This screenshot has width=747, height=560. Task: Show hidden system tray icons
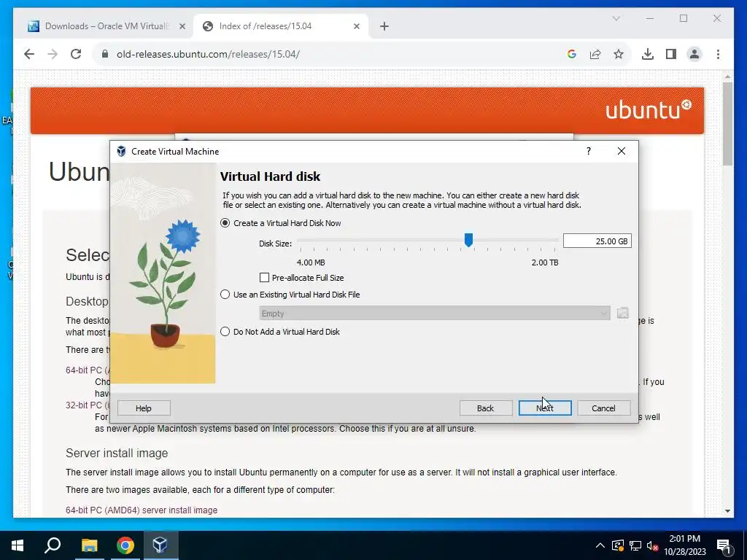click(600, 545)
